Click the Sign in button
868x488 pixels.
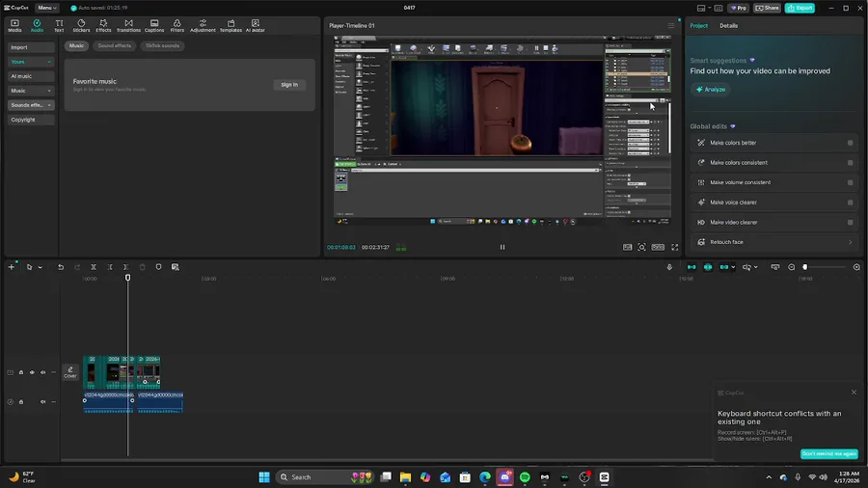(x=289, y=85)
